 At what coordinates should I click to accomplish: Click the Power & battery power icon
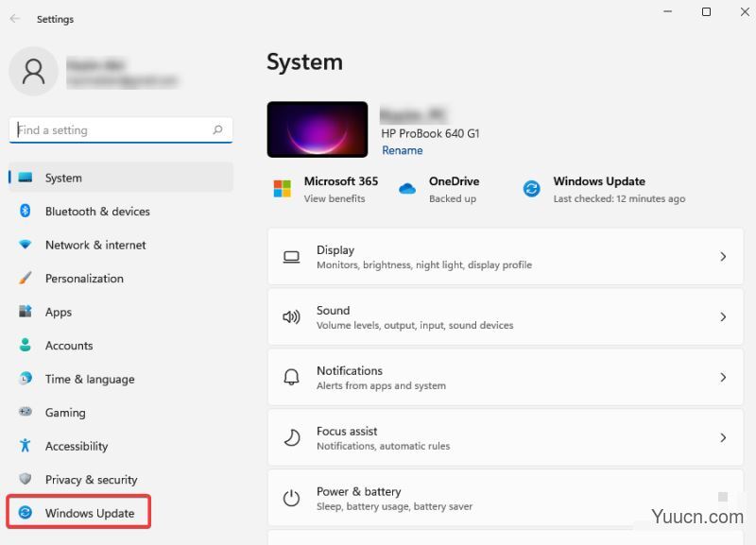pos(291,499)
